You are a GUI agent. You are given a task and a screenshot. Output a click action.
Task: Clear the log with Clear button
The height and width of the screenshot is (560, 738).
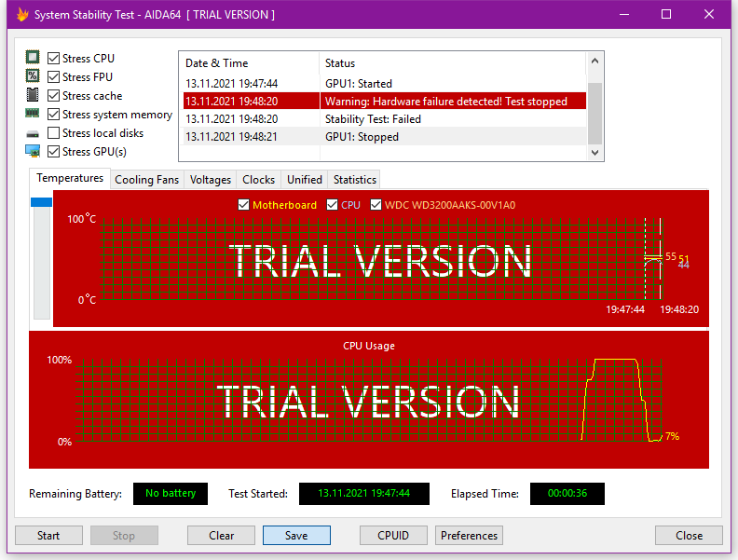click(221, 536)
